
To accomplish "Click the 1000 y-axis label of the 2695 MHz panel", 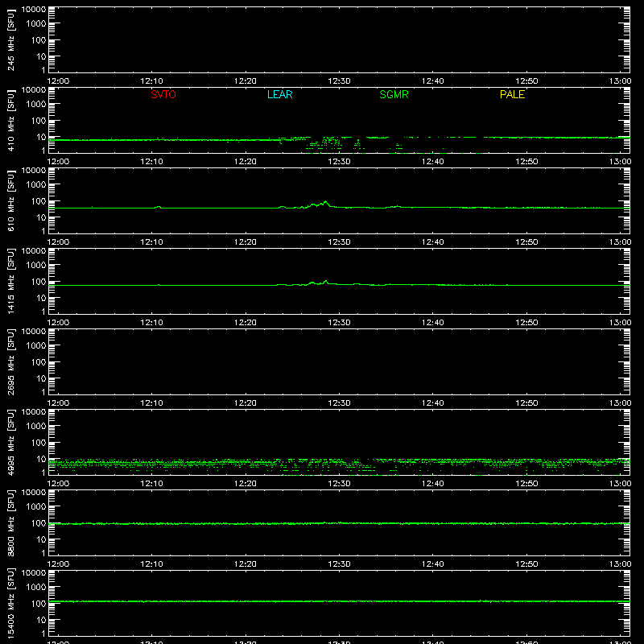I will click(36, 346).
